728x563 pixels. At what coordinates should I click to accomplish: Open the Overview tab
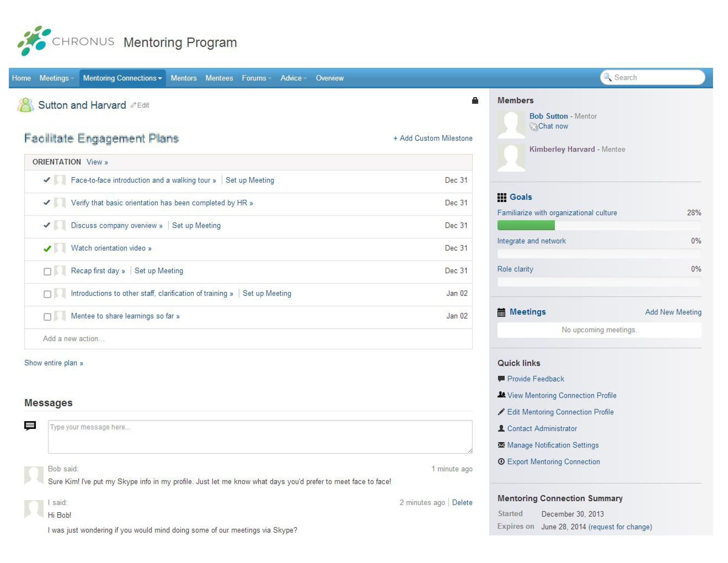330,78
